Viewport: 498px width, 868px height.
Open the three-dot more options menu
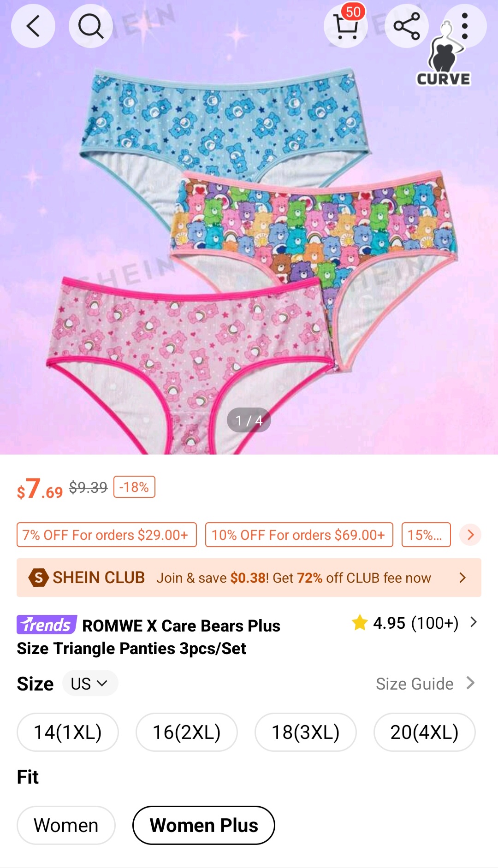click(465, 26)
